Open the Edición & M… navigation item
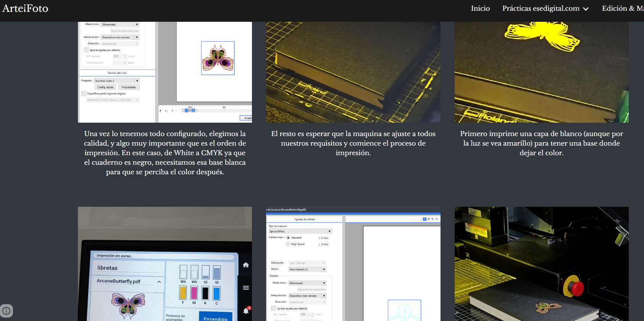The image size is (644, 321). 622,8
